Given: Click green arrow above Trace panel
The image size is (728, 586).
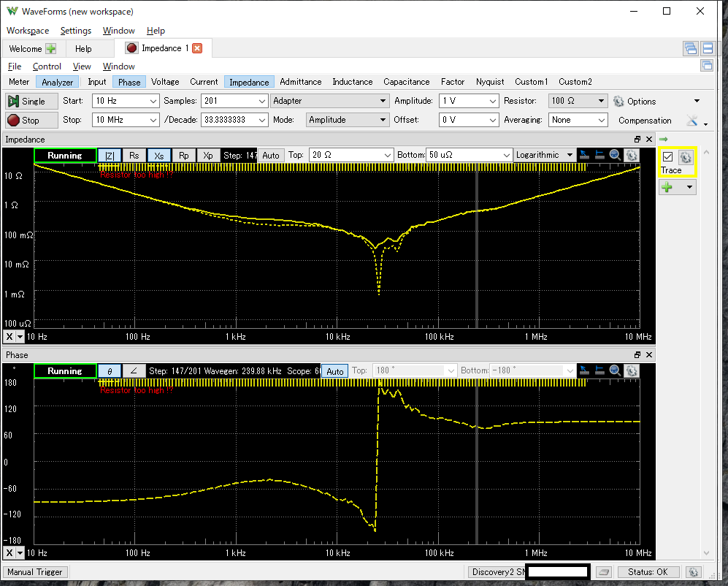Looking at the screenshot, I should 664,140.
